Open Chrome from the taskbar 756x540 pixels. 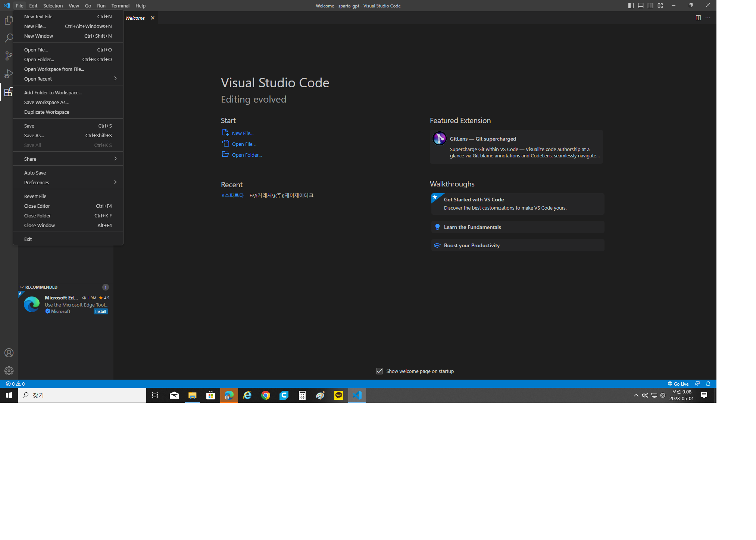coord(266,395)
